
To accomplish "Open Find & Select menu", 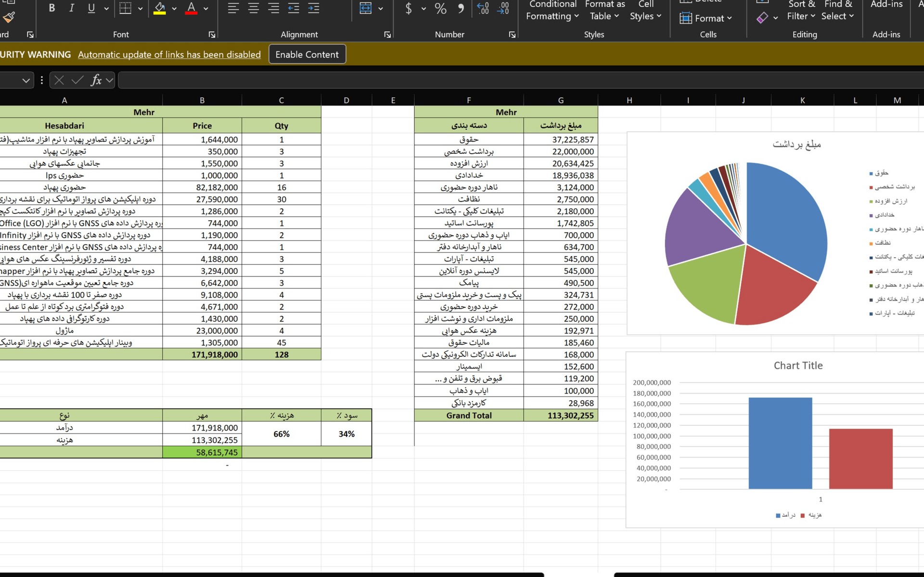I will pos(838,10).
